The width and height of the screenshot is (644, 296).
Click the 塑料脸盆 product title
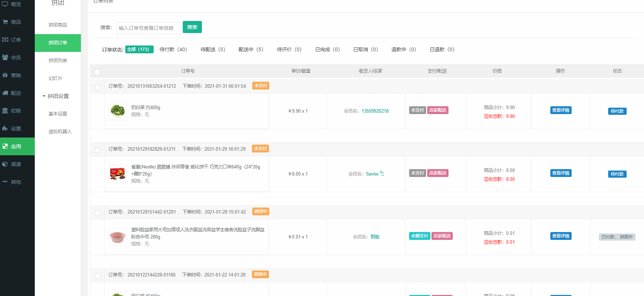(x=198, y=233)
